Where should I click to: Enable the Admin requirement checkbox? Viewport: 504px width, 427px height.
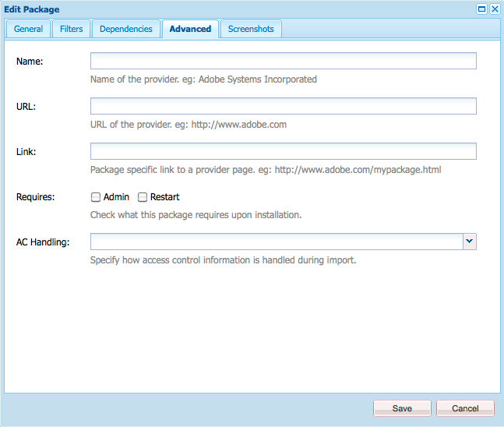(96, 197)
